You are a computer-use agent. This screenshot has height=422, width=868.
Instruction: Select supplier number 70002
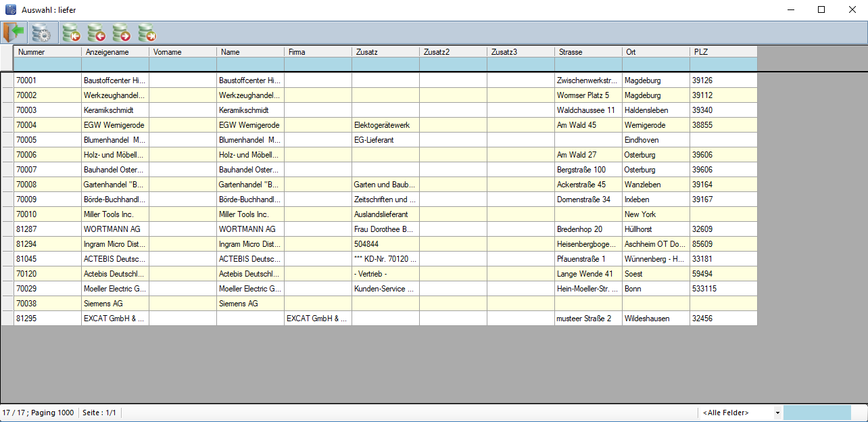47,95
